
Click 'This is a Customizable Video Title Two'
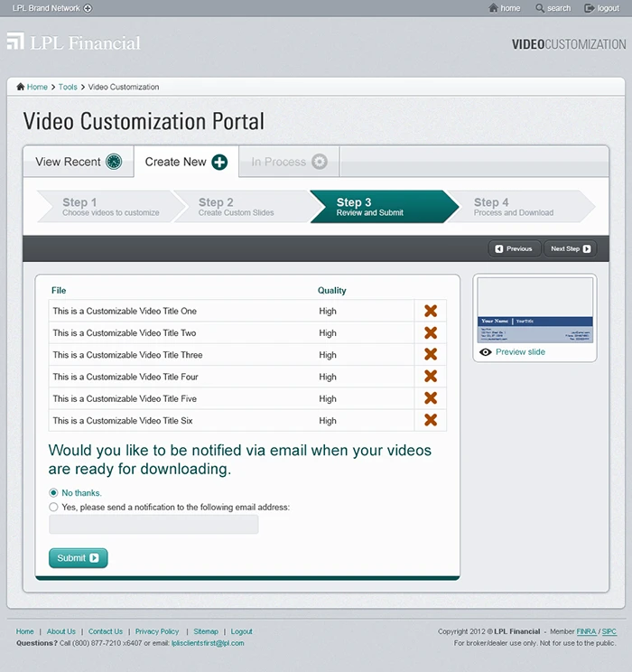125,332
